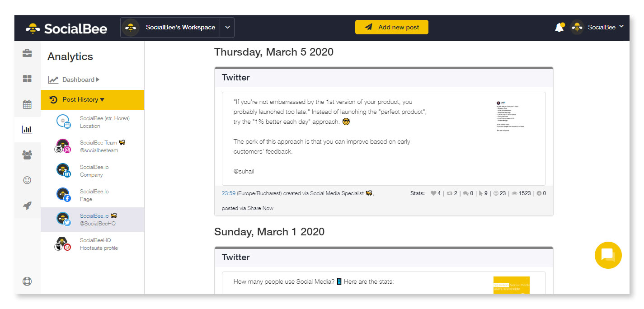Collapse the Post History section
The width and height of the screenshot is (644, 309).
[x=93, y=100]
